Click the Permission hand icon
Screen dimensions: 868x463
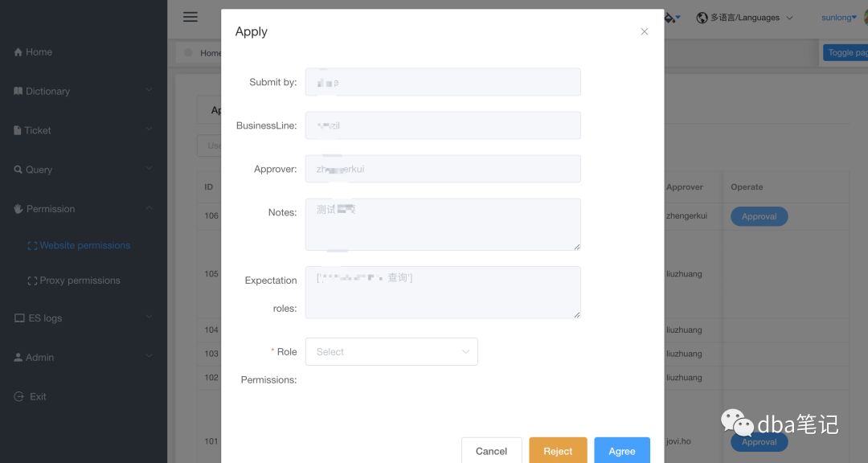pyautogui.click(x=18, y=209)
